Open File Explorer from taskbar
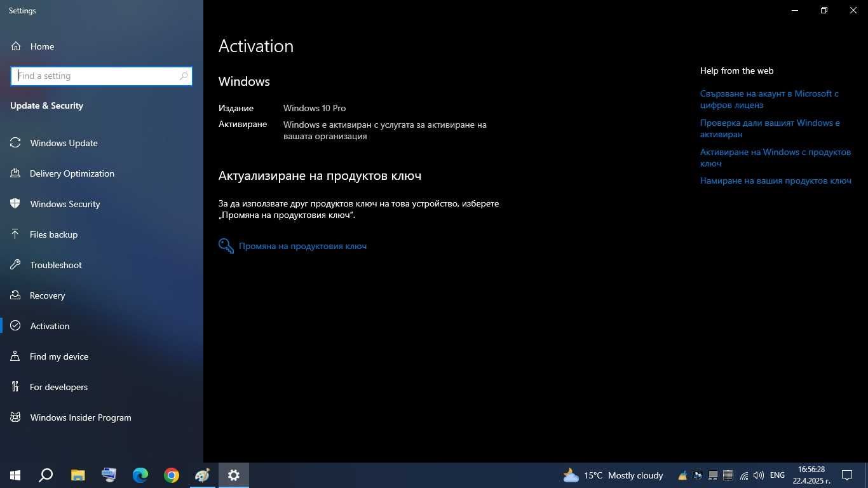 [78, 475]
